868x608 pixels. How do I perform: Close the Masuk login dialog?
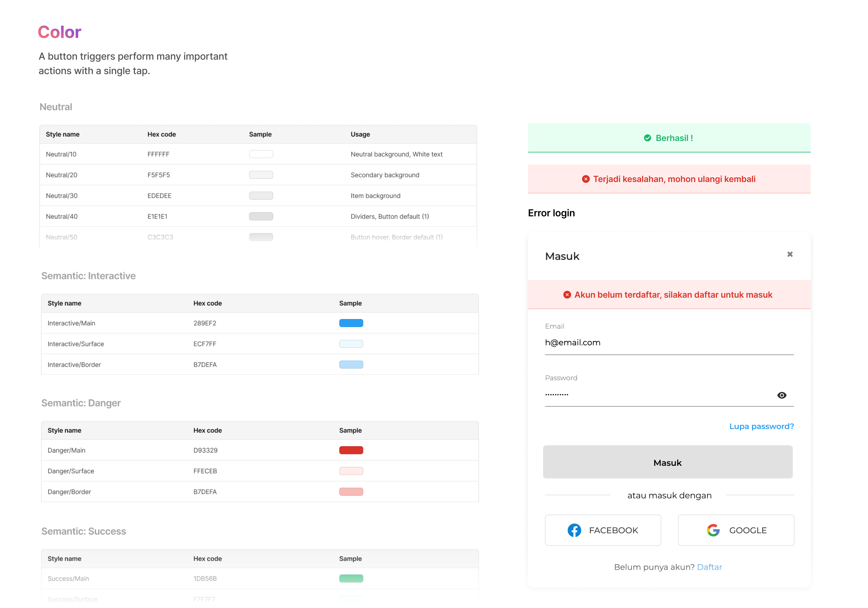coord(790,254)
